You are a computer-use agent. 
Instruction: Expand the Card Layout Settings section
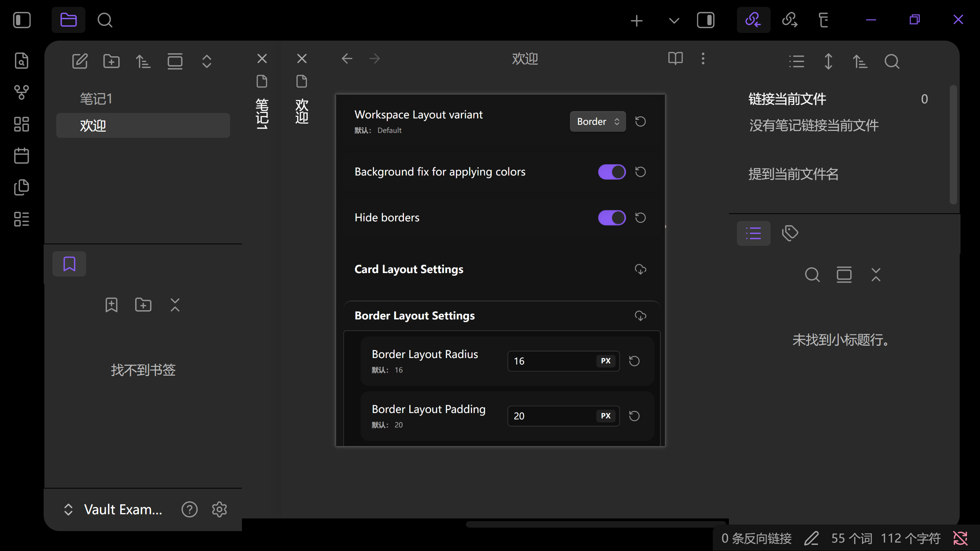[409, 269]
